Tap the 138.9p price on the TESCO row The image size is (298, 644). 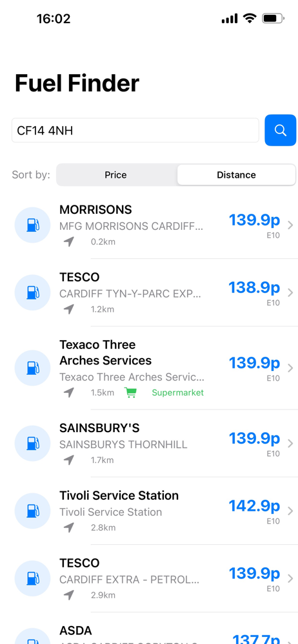click(254, 287)
